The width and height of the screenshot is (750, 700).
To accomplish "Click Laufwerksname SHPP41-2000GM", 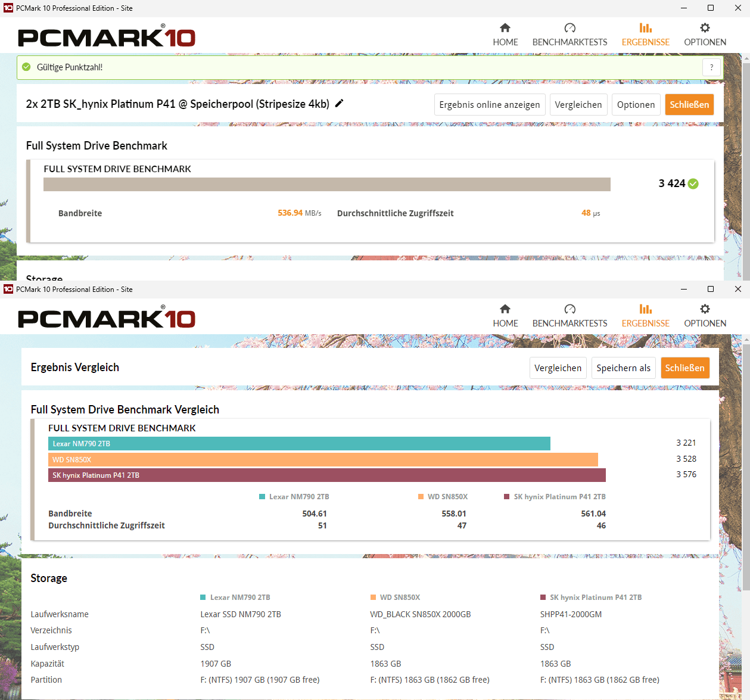I will 571,614.
